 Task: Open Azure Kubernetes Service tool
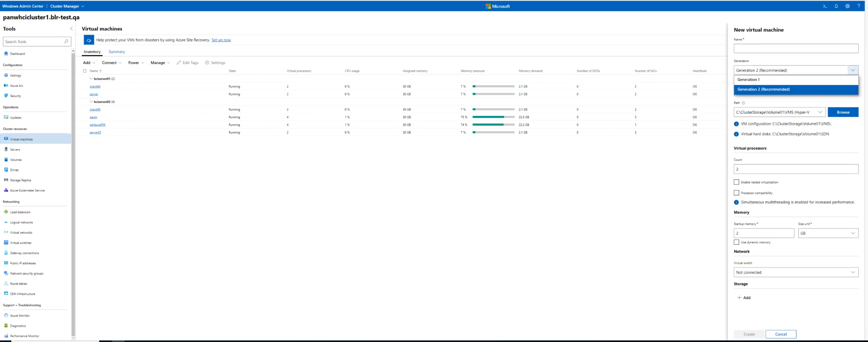click(27, 190)
